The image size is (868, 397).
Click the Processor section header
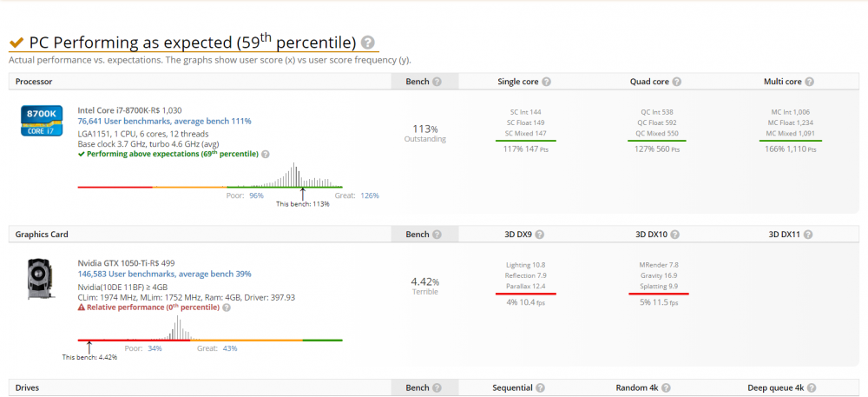[34, 82]
